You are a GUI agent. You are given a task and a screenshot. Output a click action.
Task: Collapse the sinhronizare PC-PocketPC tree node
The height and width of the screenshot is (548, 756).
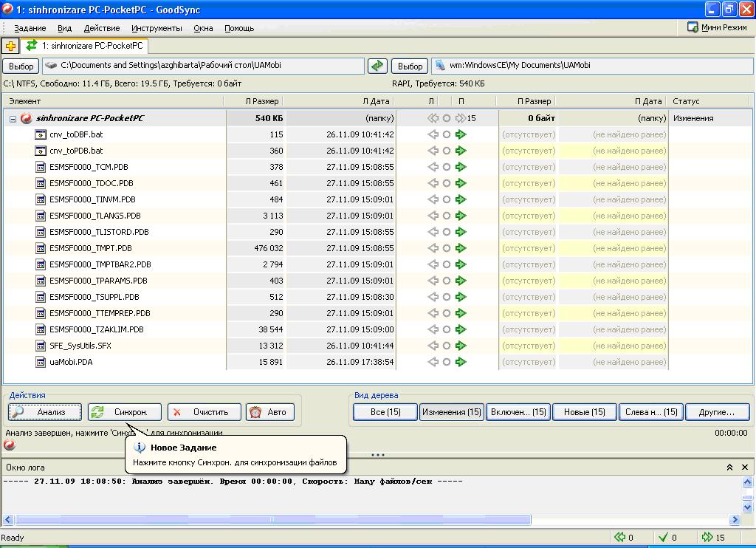13,119
